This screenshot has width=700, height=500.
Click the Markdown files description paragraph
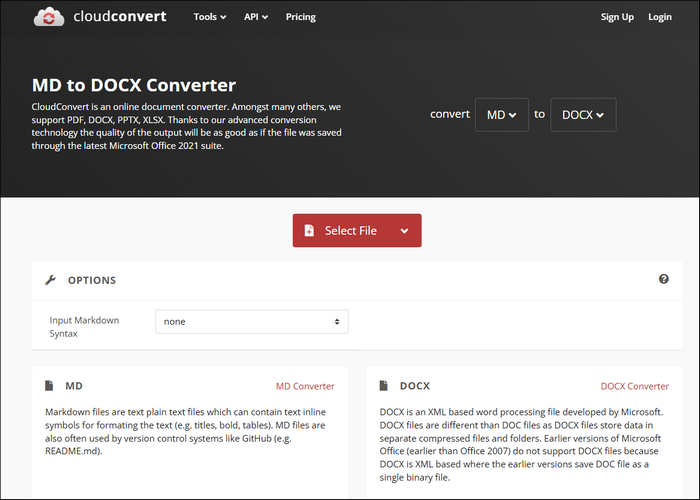click(185, 431)
